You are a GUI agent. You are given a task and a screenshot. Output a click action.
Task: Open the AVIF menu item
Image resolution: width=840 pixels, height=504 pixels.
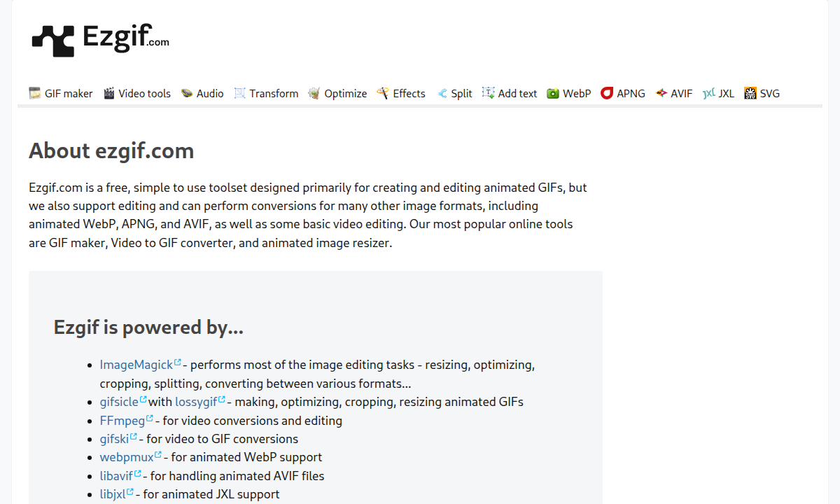(x=674, y=93)
